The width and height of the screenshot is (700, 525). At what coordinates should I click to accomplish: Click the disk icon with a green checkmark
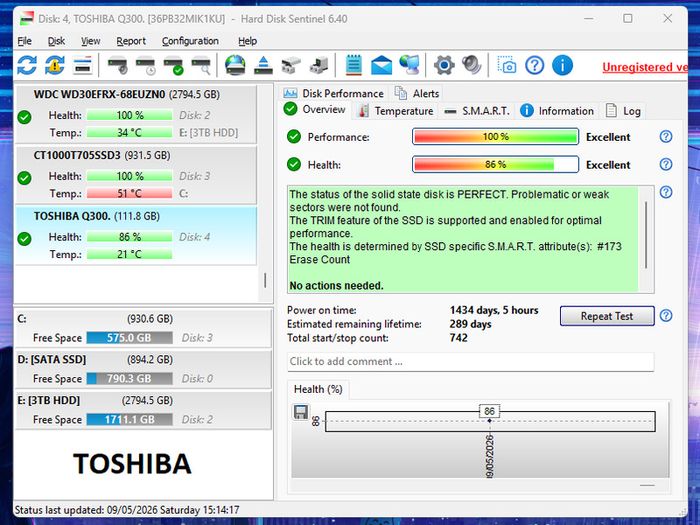click(173, 66)
